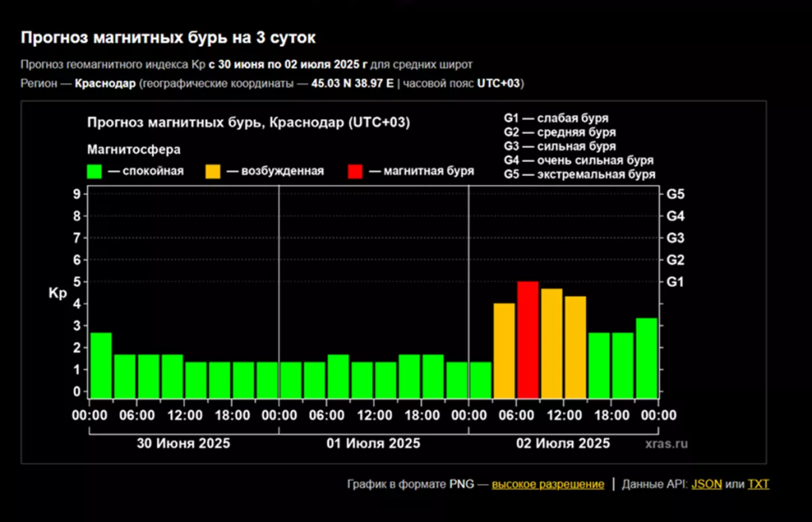The height and width of the screenshot is (522, 812).
Task: Open the JSON API data link
Action: click(707, 484)
